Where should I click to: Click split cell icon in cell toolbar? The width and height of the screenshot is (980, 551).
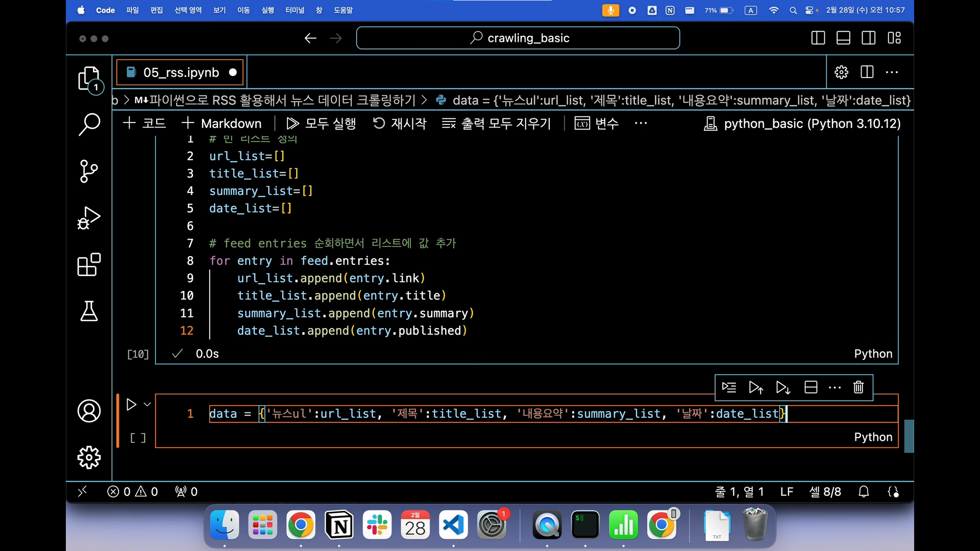click(811, 388)
